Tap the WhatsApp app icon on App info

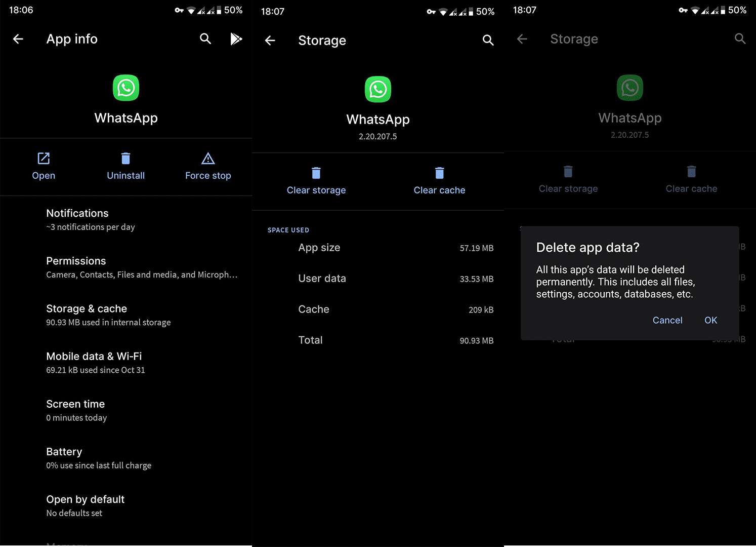pyautogui.click(x=125, y=88)
